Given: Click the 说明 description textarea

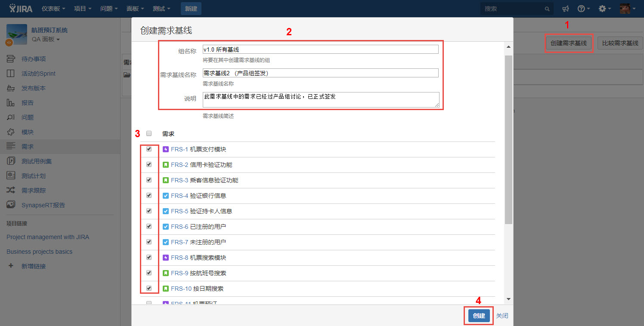Looking at the screenshot, I should point(321,99).
